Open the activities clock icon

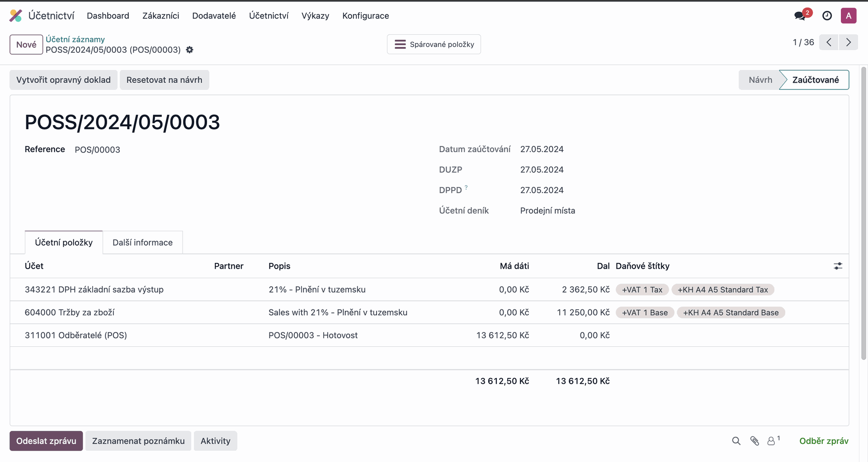tap(827, 16)
